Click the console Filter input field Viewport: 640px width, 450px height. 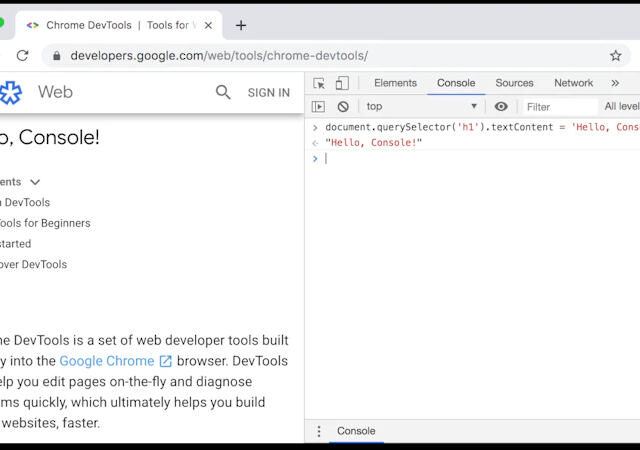point(559,106)
